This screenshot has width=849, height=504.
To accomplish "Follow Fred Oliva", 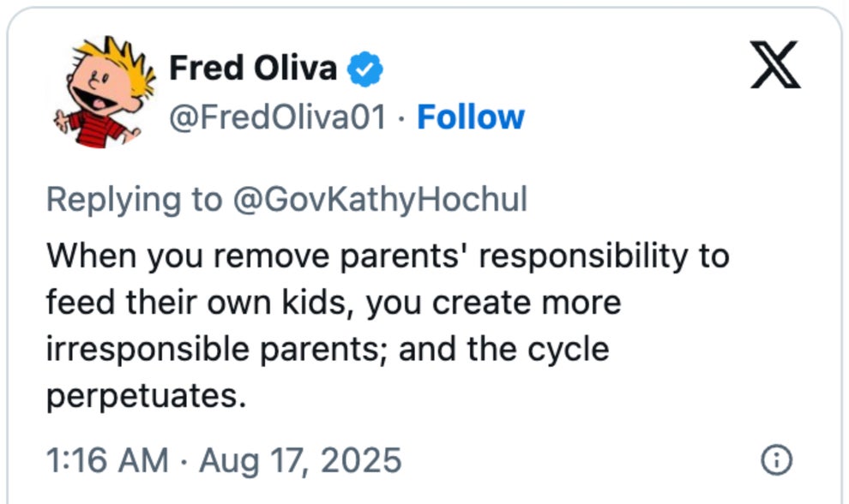I will click(x=470, y=117).
